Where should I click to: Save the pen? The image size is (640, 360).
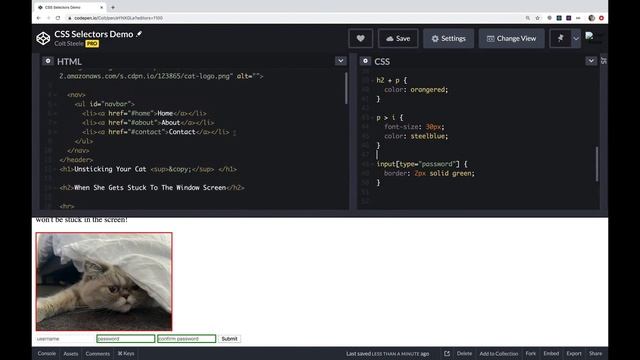398,38
